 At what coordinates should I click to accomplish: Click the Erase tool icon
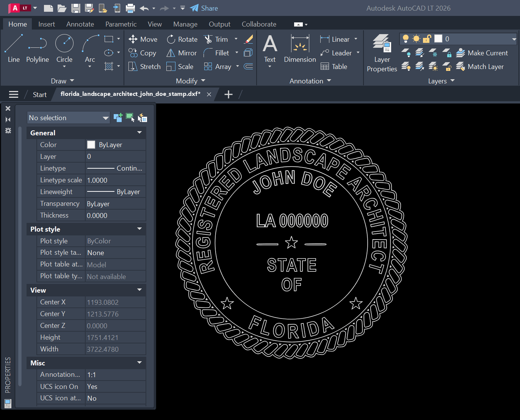(249, 39)
